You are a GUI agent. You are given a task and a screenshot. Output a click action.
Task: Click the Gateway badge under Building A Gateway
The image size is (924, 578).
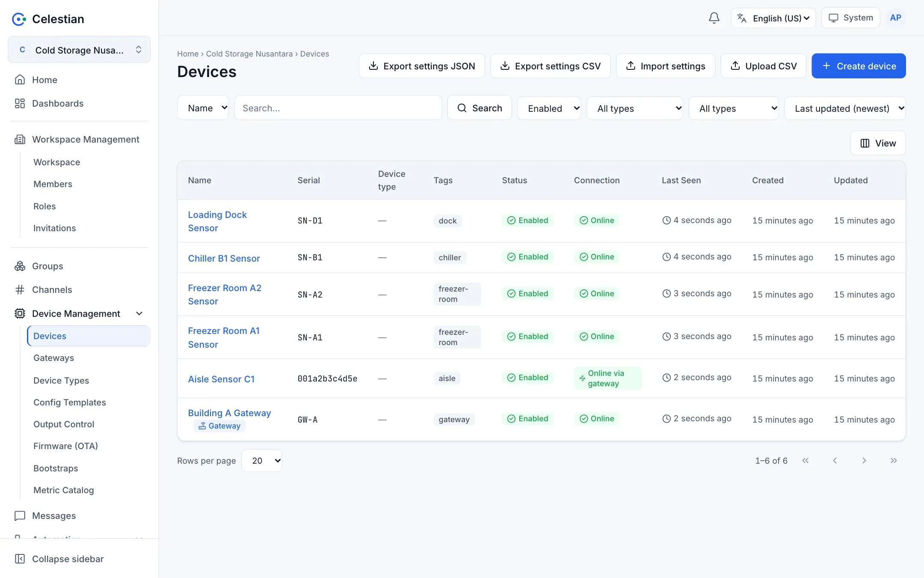tap(219, 426)
